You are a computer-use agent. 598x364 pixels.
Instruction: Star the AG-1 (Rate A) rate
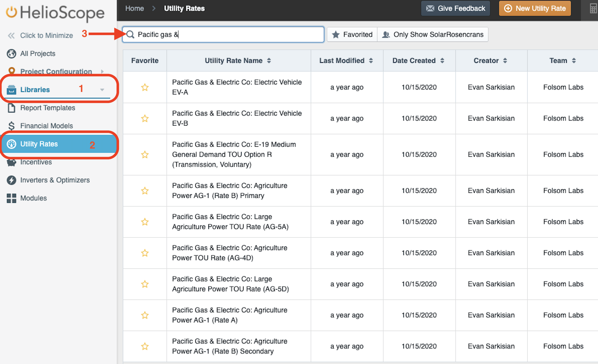click(145, 315)
